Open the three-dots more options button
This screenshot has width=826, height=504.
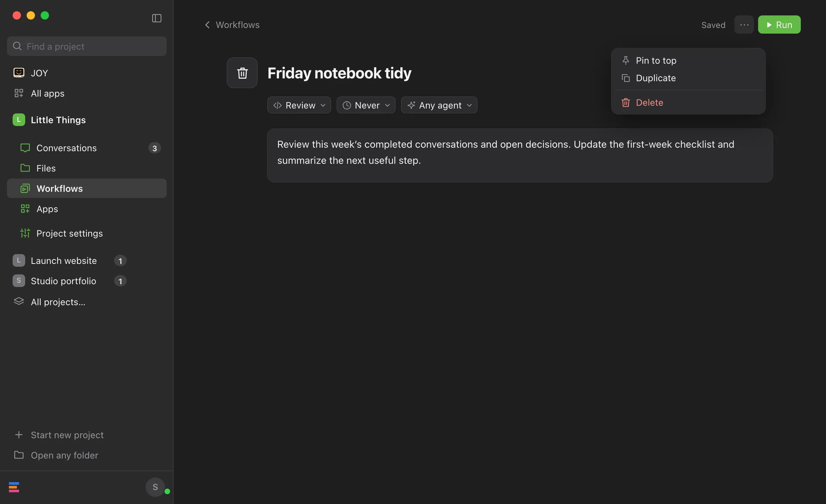744,24
